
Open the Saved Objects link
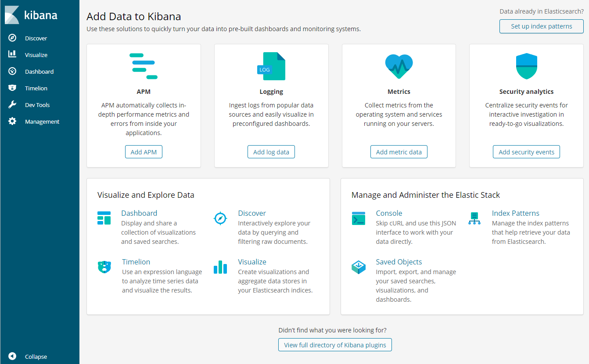399,262
